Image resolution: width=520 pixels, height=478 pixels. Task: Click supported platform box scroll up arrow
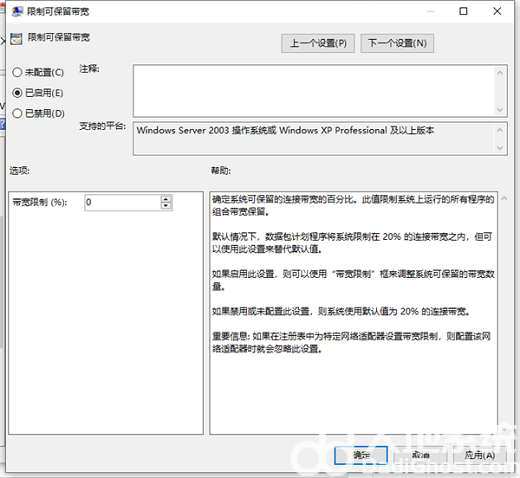pyautogui.click(x=500, y=130)
